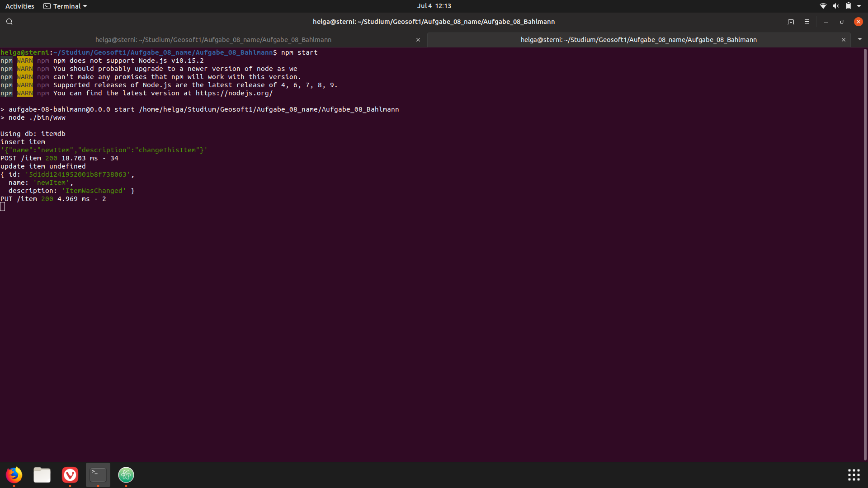Click the new tab icon in header
Viewport: 868px width, 488px height.
click(x=791, y=22)
